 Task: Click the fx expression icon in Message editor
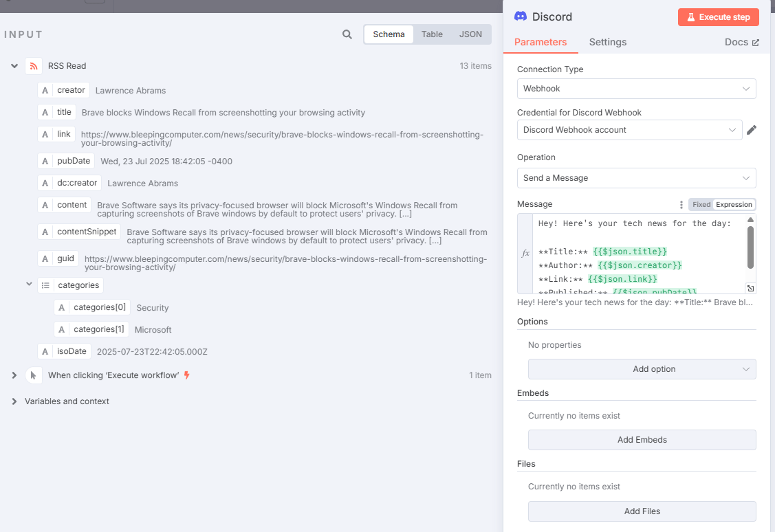click(525, 253)
